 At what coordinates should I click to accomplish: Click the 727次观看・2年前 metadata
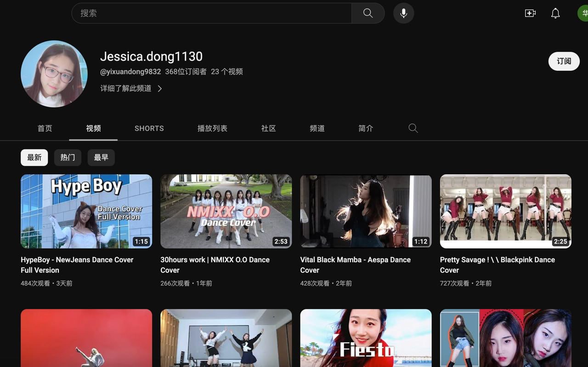click(x=466, y=283)
